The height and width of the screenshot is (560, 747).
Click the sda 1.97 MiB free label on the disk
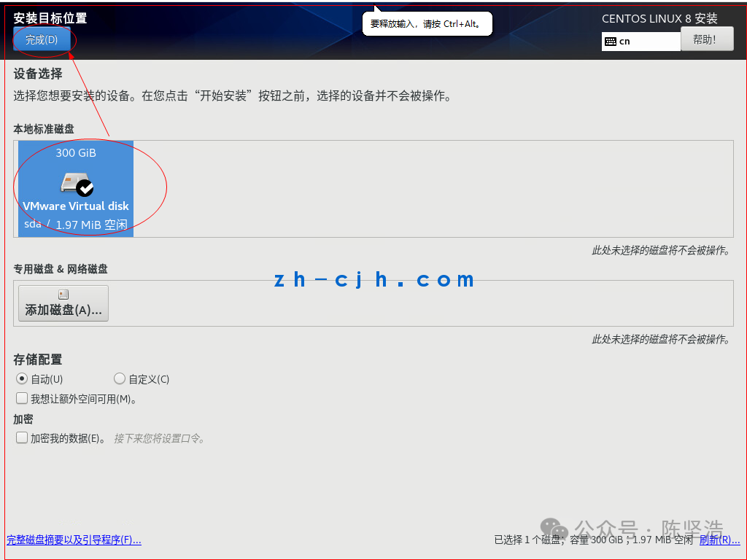76,225
